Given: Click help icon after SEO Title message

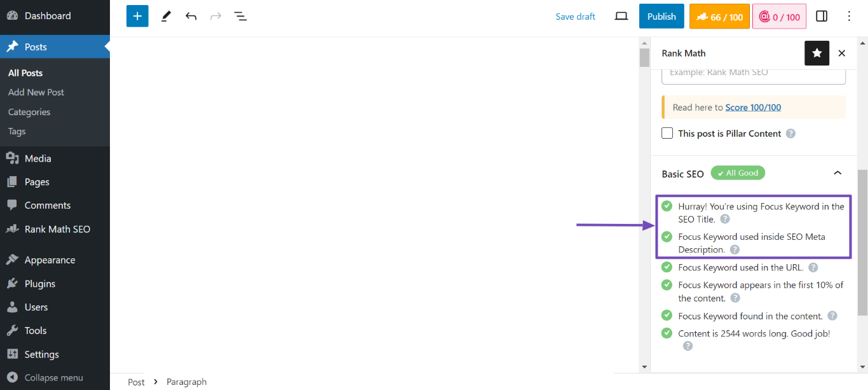Looking at the screenshot, I should pos(724,219).
